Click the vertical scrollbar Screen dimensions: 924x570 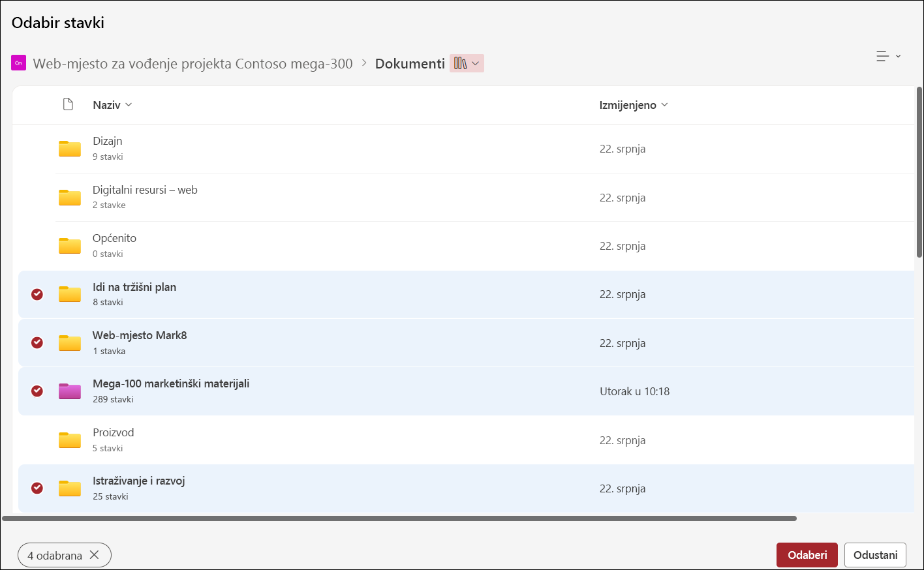coord(919,172)
